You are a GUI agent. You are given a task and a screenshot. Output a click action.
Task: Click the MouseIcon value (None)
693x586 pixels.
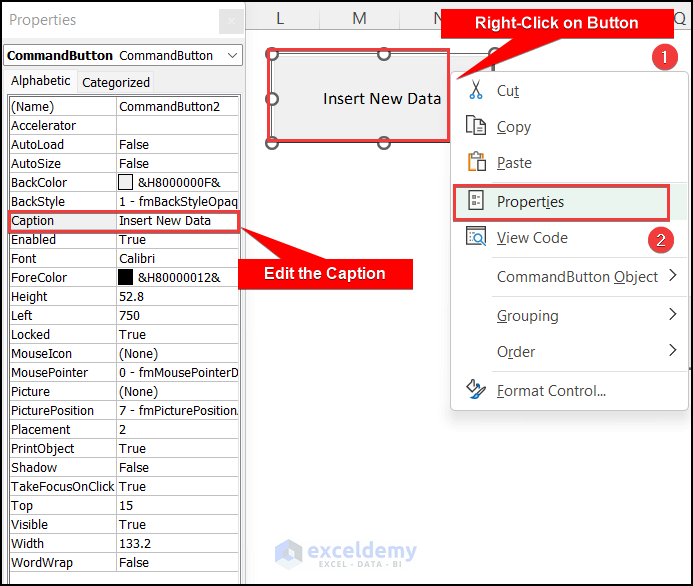point(178,354)
